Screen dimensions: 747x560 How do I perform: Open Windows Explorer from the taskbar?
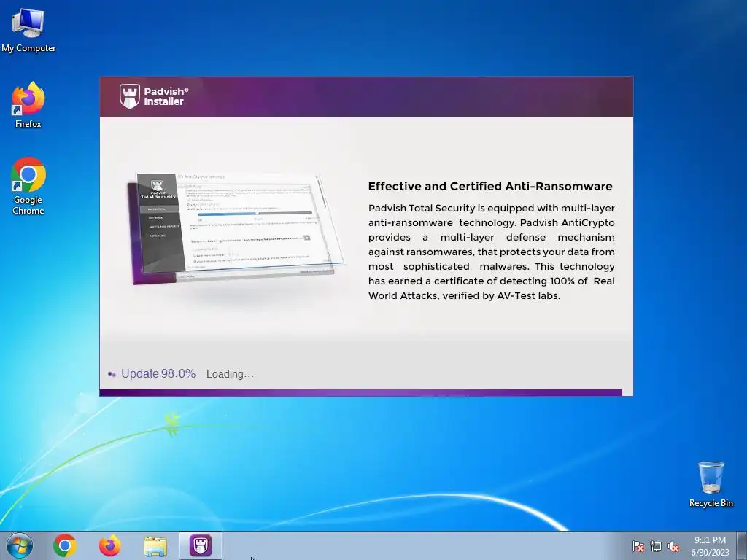[155, 546]
